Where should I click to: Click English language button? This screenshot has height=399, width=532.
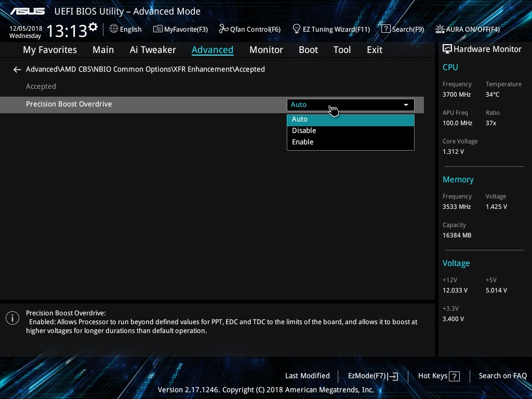click(x=130, y=29)
